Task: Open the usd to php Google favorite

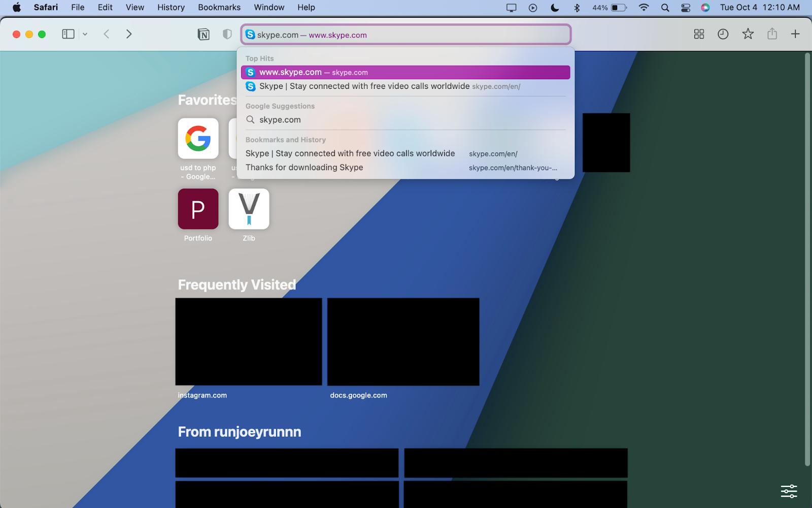Action: 198,139
